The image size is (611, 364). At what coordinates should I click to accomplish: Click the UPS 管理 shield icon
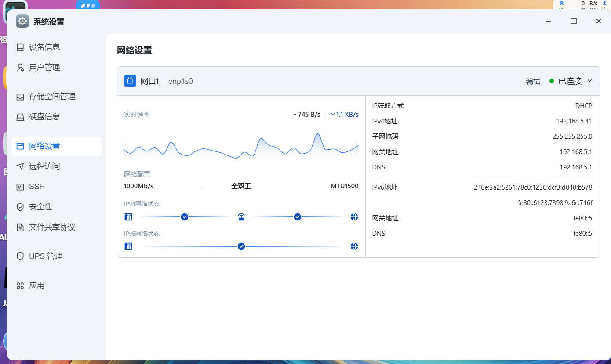click(x=20, y=256)
